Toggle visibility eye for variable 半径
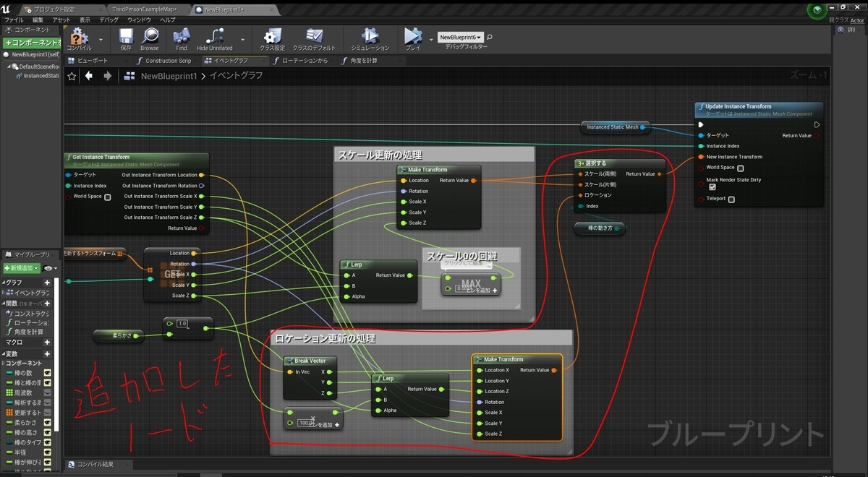 pos(47,453)
